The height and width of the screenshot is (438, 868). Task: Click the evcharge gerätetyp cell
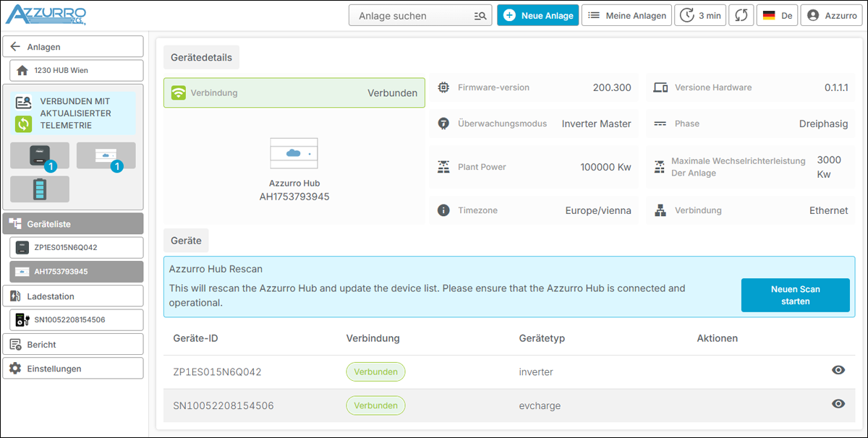(x=540, y=405)
